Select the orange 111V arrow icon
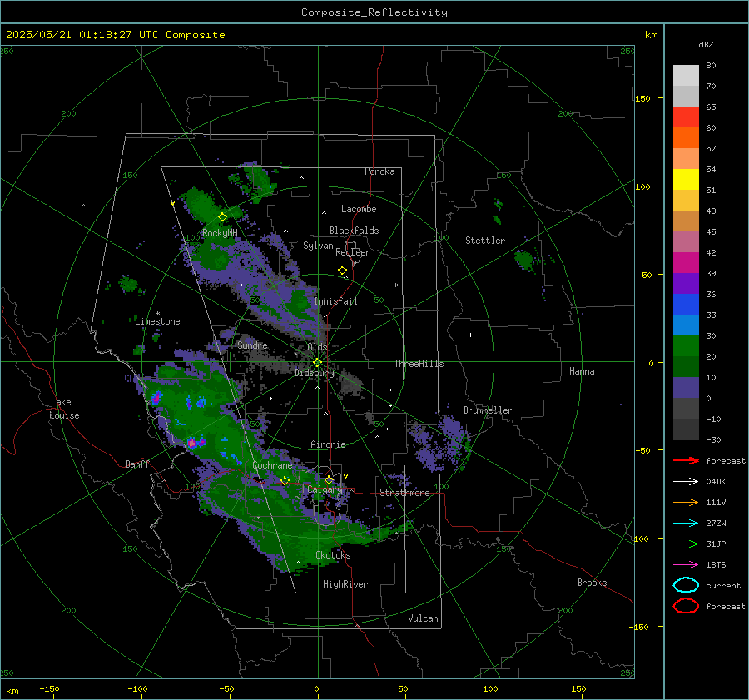Screen dimensions: 749x700 (686, 502)
